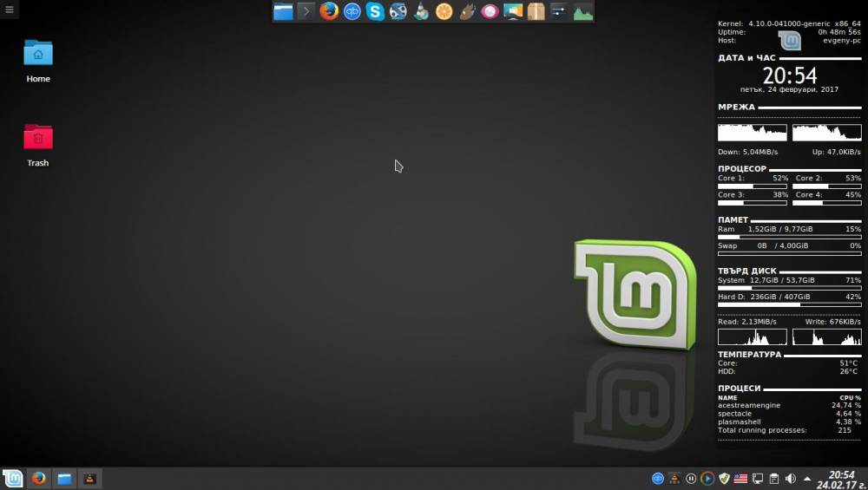This screenshot has width=868, height=490.
Task: Switch to file manager taskbar window
Action: coord(64,479)
